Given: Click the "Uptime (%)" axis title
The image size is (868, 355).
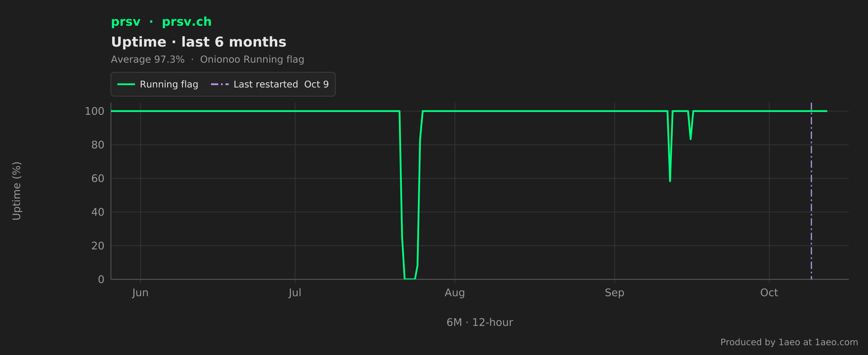Looking at the screenshot, I should [16, 191].
